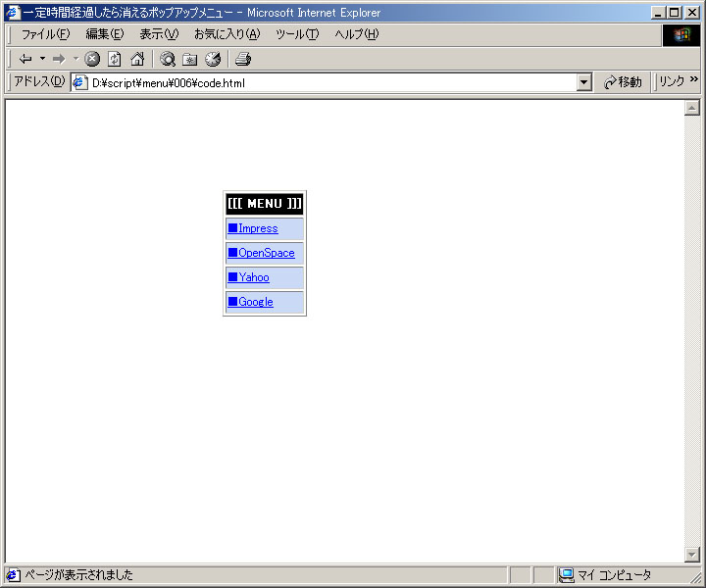Expand the リンク links toolbar chevron
The height and width of the screenshot is (588, 706).
pyautogui.click(x=694, y=80)
